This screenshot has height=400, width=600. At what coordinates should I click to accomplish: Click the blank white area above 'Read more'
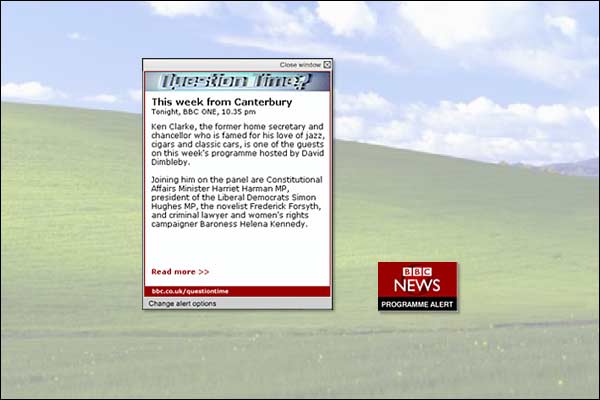[x=236, y=248]
